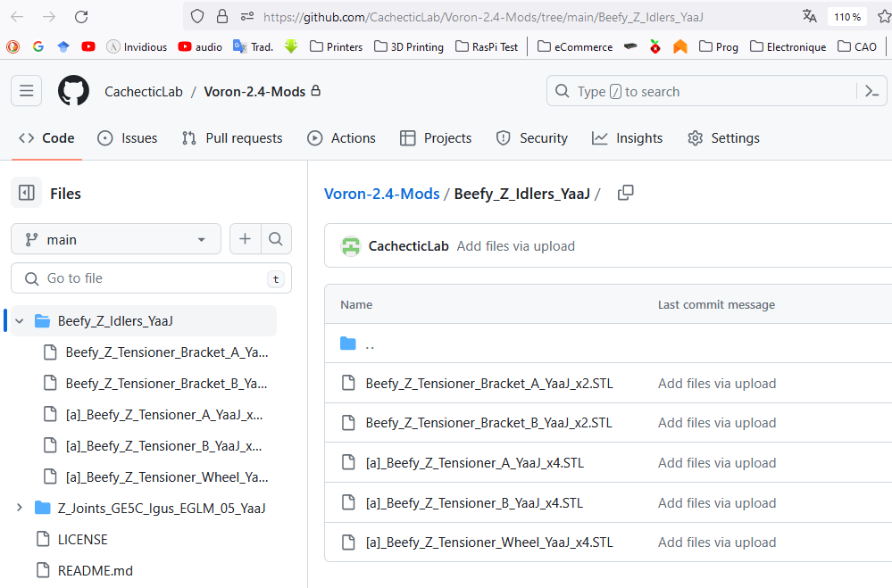892x588 pixels.
Task: Open the main branch selector dropdown
Action: (x=116, y=239)
